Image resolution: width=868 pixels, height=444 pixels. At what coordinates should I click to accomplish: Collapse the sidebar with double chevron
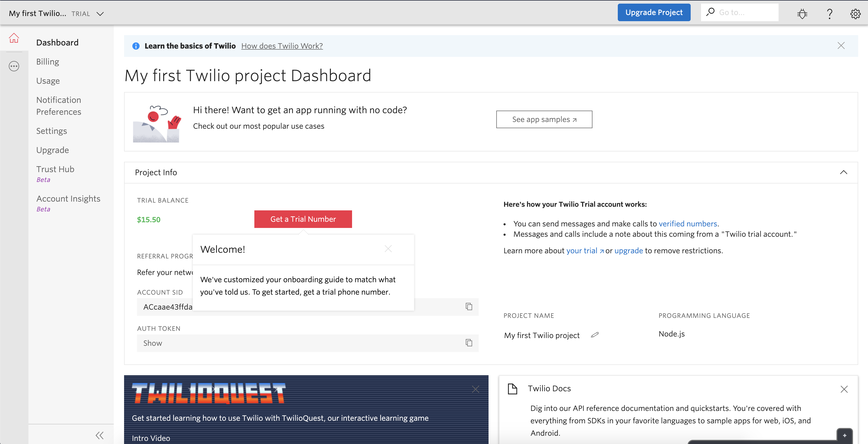pyautogui.click(x=100, y=435)
